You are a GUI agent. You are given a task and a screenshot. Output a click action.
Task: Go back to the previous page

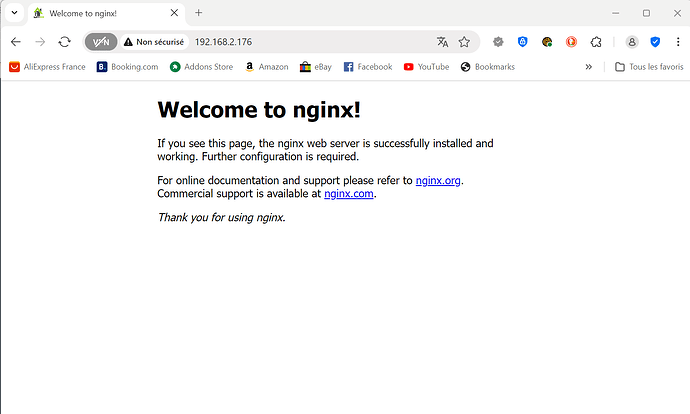click(x=16, y=42)
